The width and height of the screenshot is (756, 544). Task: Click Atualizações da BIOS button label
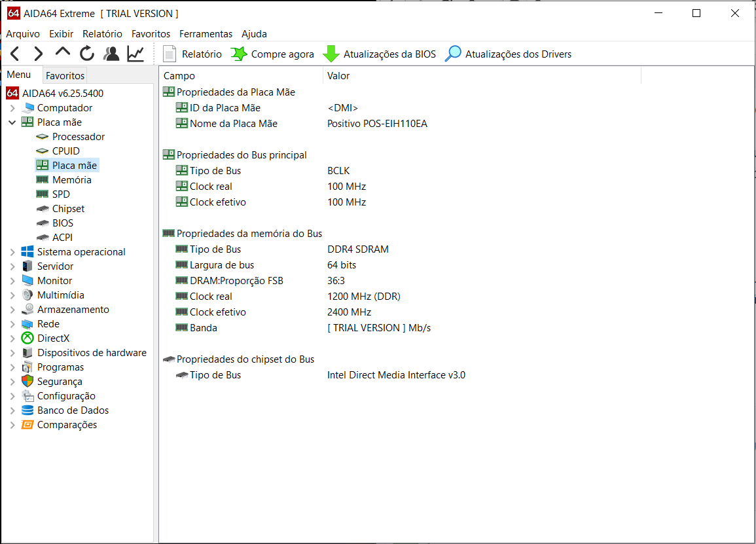[x=389, y=54]
